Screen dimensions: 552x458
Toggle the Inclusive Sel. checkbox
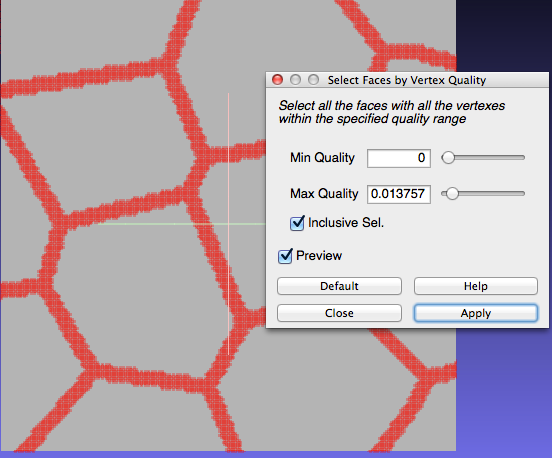(297, 223)
